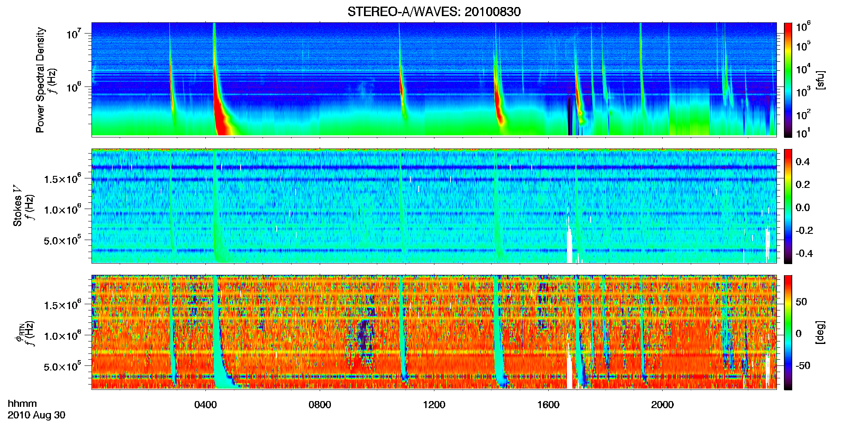
Task: Click the bottom panel angle colorbar
Action: [788, 332]
